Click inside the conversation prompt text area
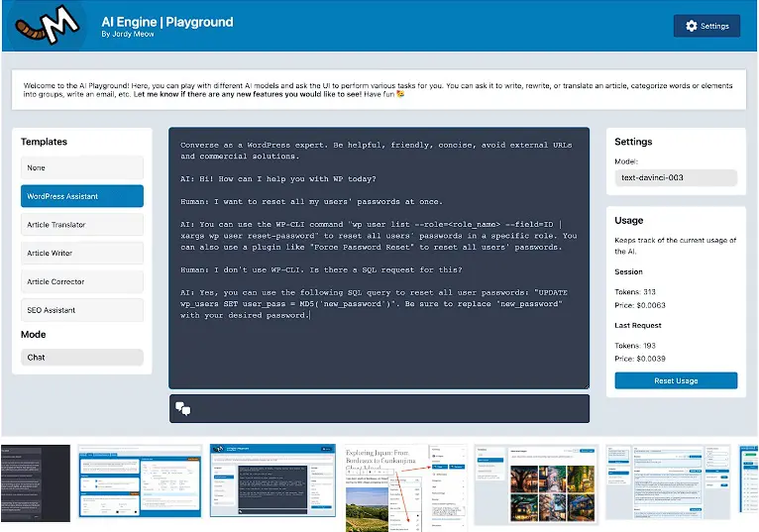Screen dimensions: 759x532 pos(379,258)
